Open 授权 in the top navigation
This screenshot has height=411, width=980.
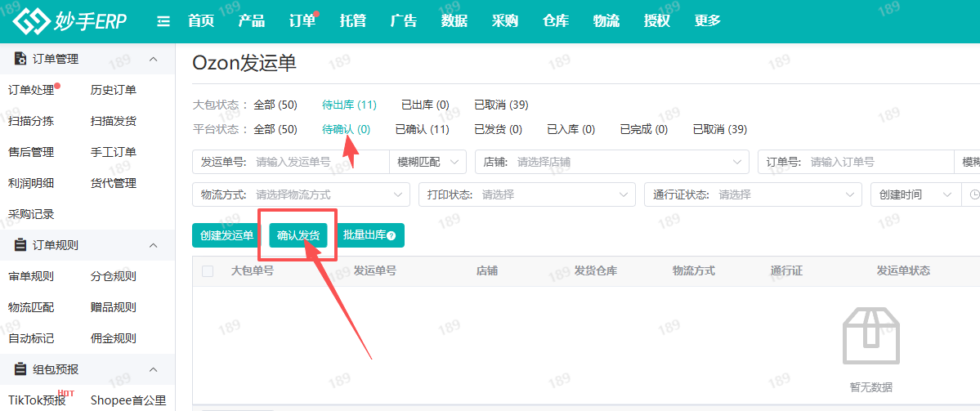tap(657, 20)
